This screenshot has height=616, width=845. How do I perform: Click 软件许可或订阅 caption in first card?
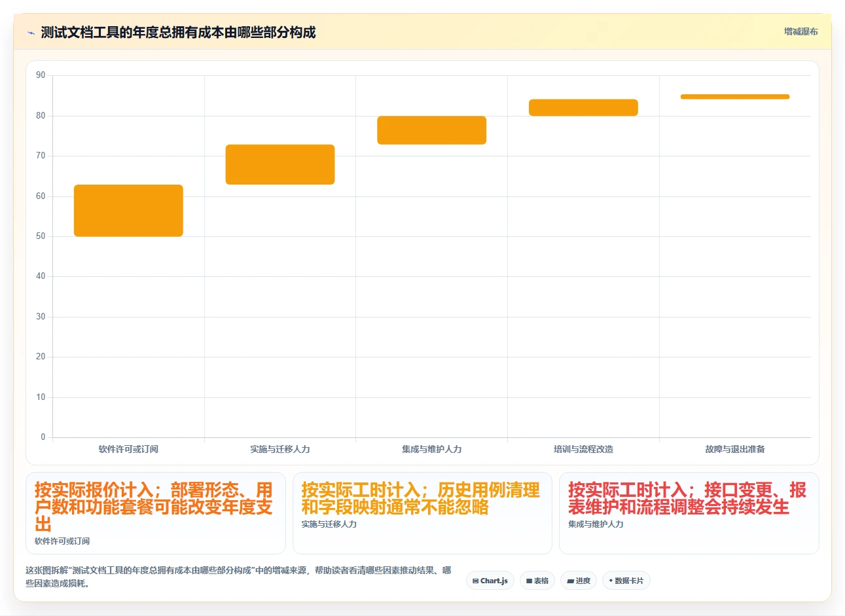point(62,541)
